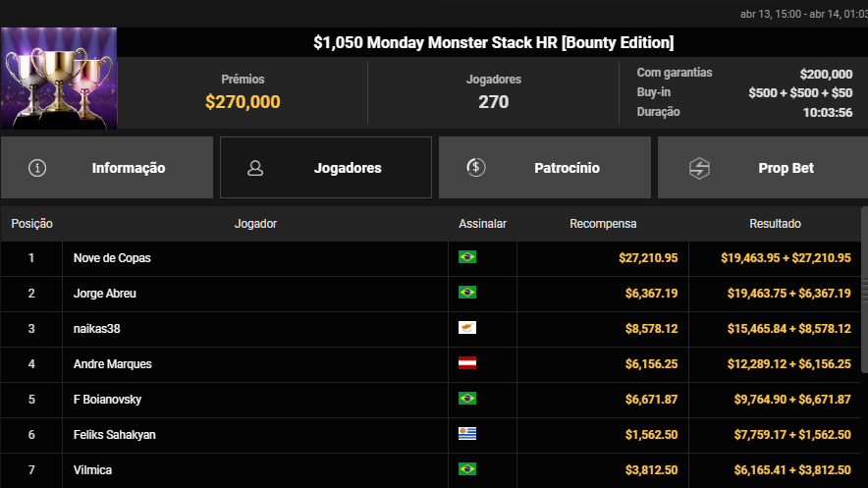868x488 pixels.
Task: Click the Jogador column header
Action: [x=255, y=224]
